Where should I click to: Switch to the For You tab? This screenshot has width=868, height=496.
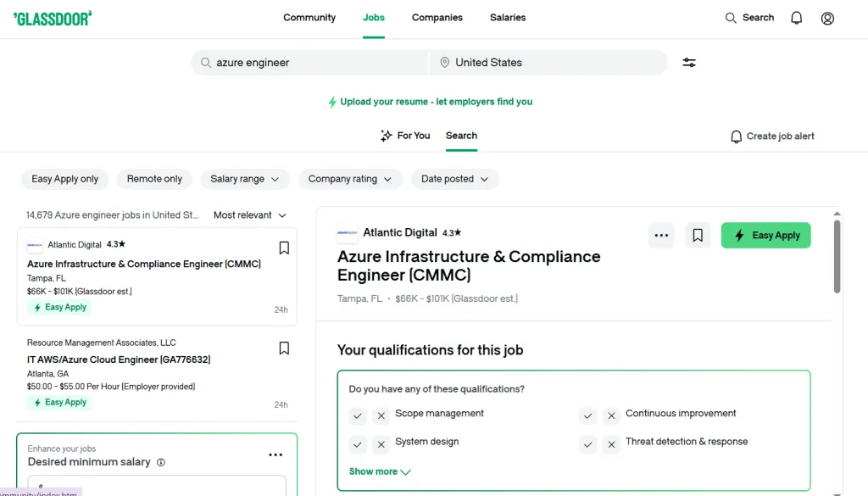point(405,136)
